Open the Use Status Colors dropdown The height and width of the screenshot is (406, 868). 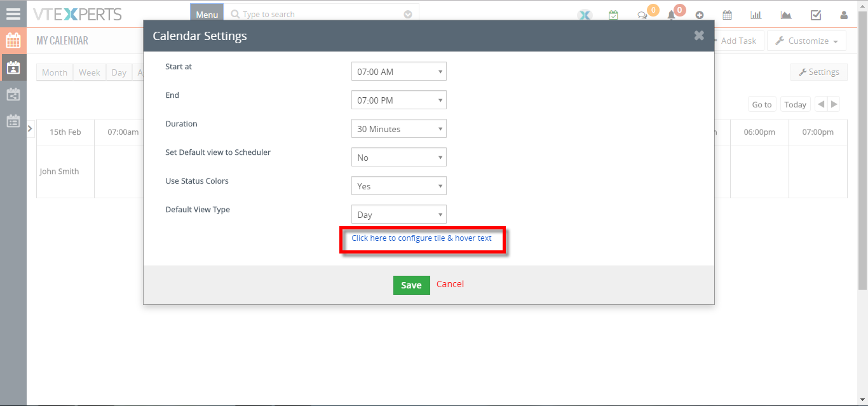coord(399,186)
